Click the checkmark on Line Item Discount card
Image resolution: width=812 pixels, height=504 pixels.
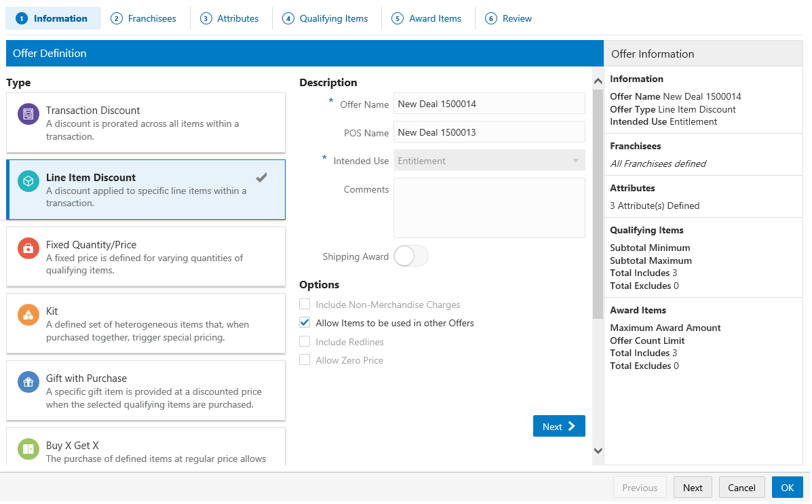tap(262, 178)
